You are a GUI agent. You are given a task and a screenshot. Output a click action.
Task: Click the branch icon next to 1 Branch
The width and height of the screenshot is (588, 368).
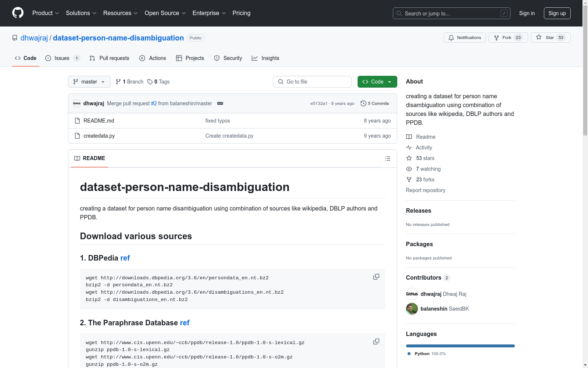pos(118,82)
